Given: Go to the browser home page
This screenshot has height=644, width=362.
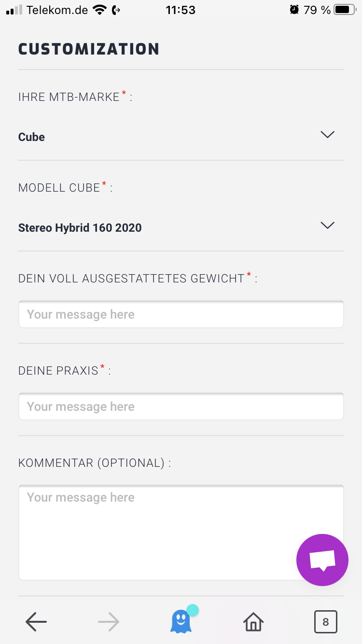Looking at the screenshot, I should point(253,622).
